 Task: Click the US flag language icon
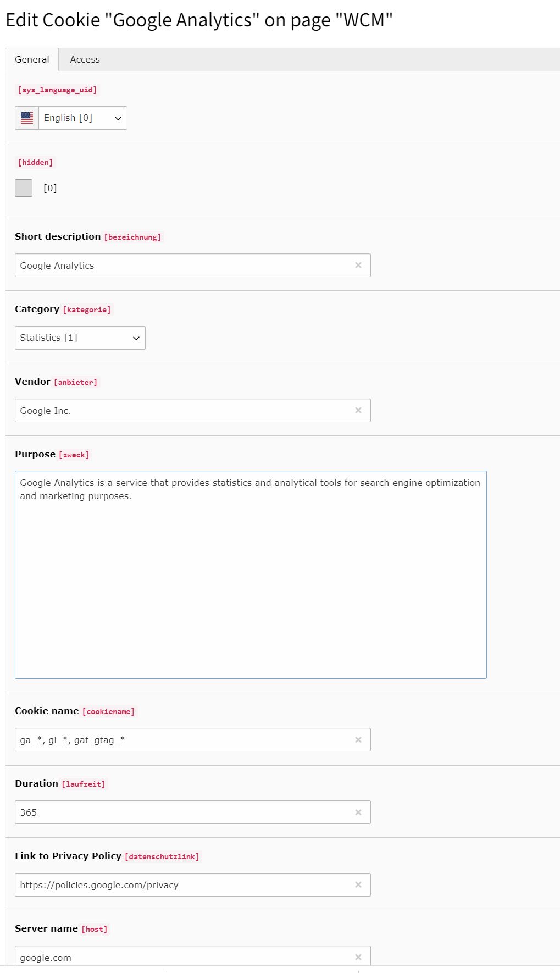coord(27,118)
